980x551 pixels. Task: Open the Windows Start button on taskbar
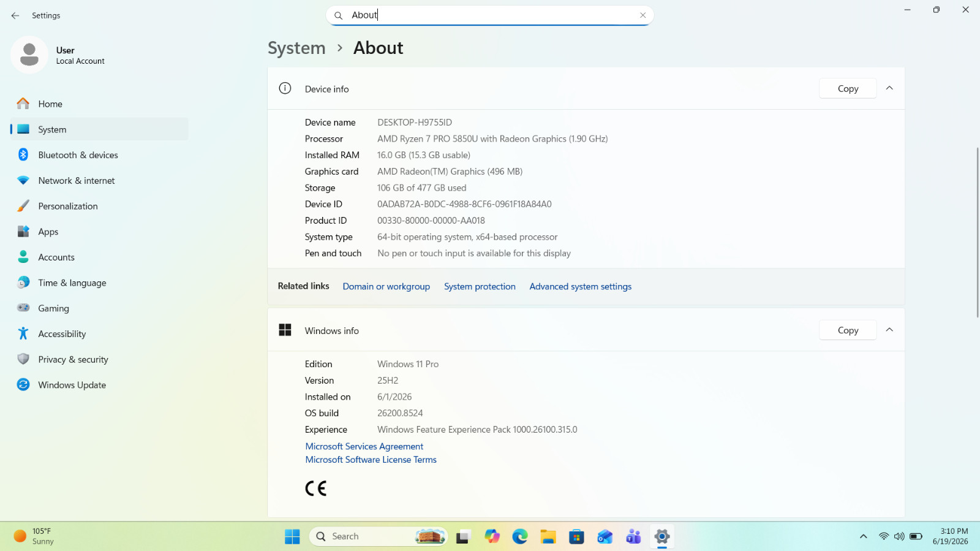tap(292, 536)
